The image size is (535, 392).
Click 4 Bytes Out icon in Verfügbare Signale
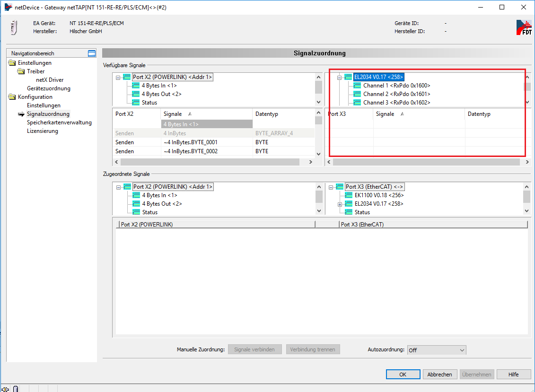(x=136, y=94)
